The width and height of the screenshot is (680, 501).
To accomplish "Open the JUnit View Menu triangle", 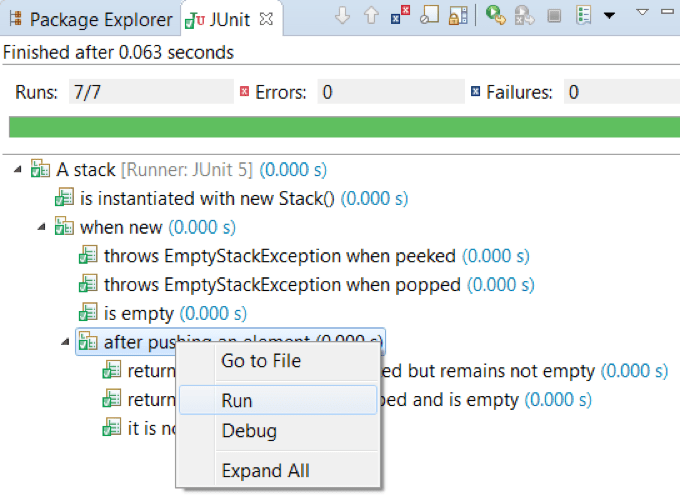I will pos(642,12).
